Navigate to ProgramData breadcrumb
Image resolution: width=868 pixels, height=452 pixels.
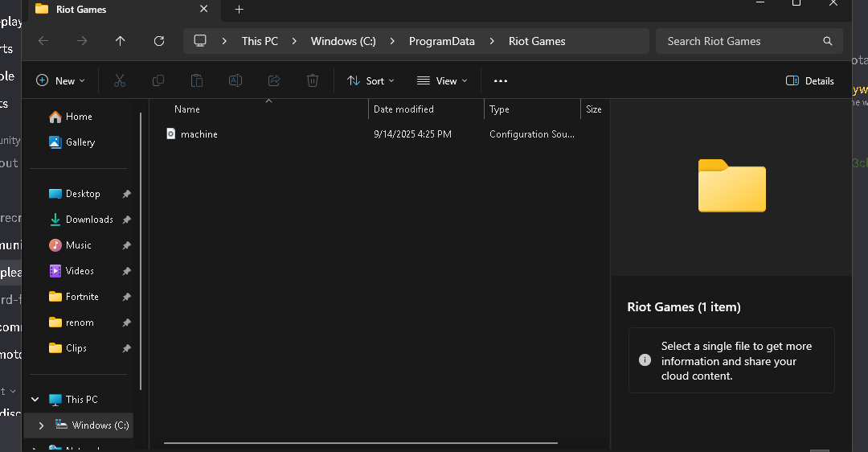click(442, 41)
